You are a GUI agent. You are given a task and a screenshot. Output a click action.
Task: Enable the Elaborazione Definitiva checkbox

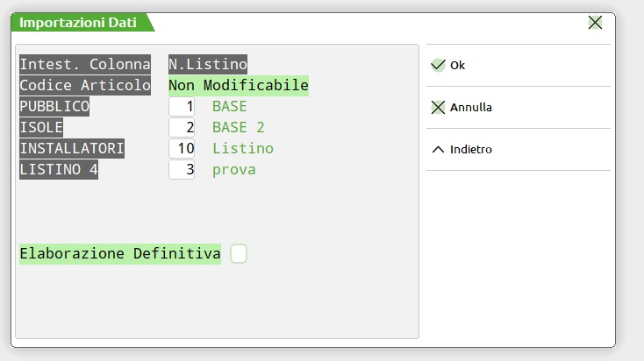pos(239,254)
